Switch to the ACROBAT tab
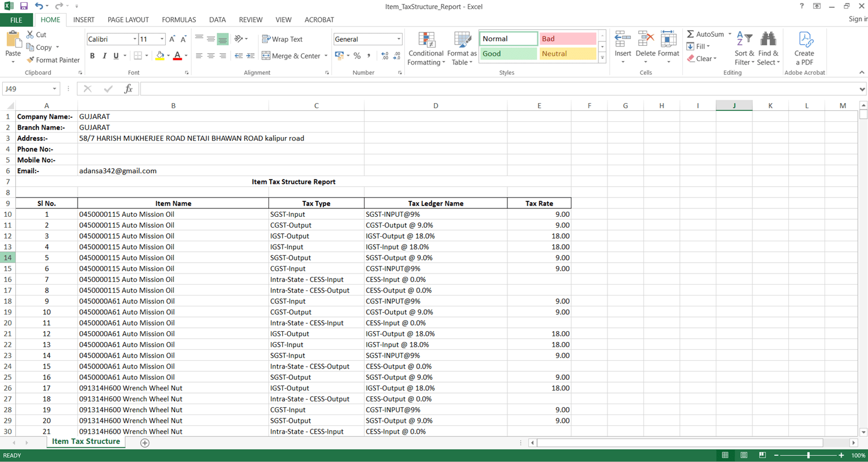868x462 pixels. tap(319, 20)
